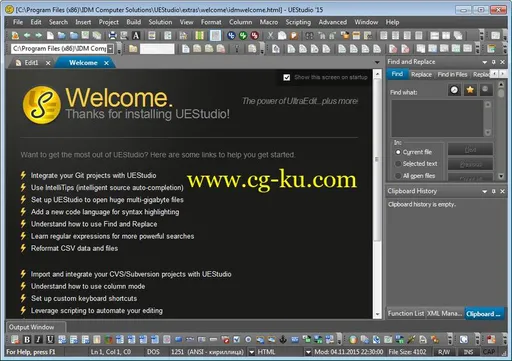Viewport: 512px width, 361px height.
Task: Close the Edit1 tab with its X
Action: coord(48,63)
